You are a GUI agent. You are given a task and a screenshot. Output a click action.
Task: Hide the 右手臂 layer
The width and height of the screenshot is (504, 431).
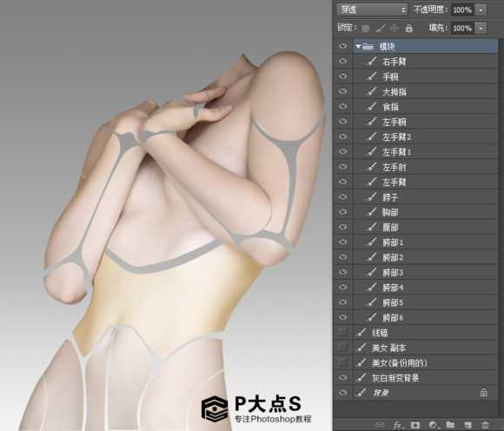(343, 61)
